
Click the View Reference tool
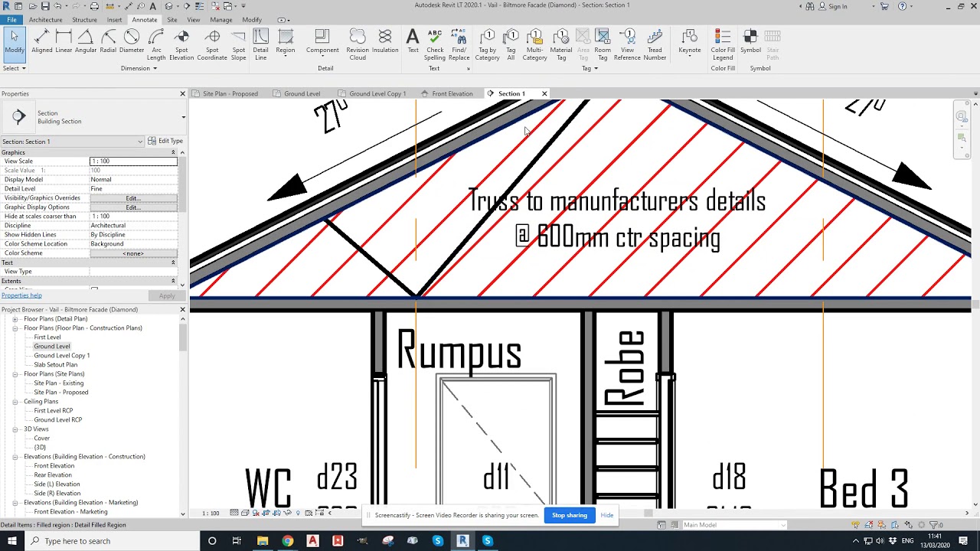click(627, 44)
